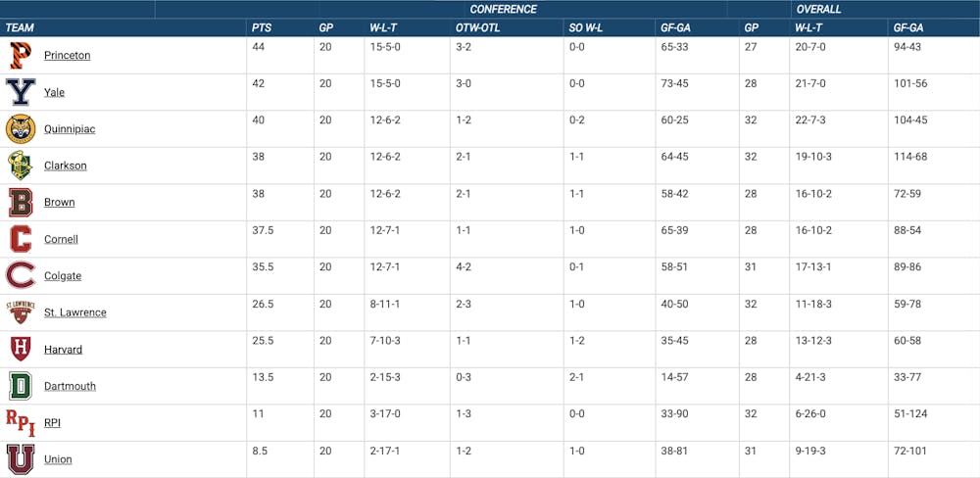Click the OTW-OTL column header

pyautogui.click(x=477, y=27)
